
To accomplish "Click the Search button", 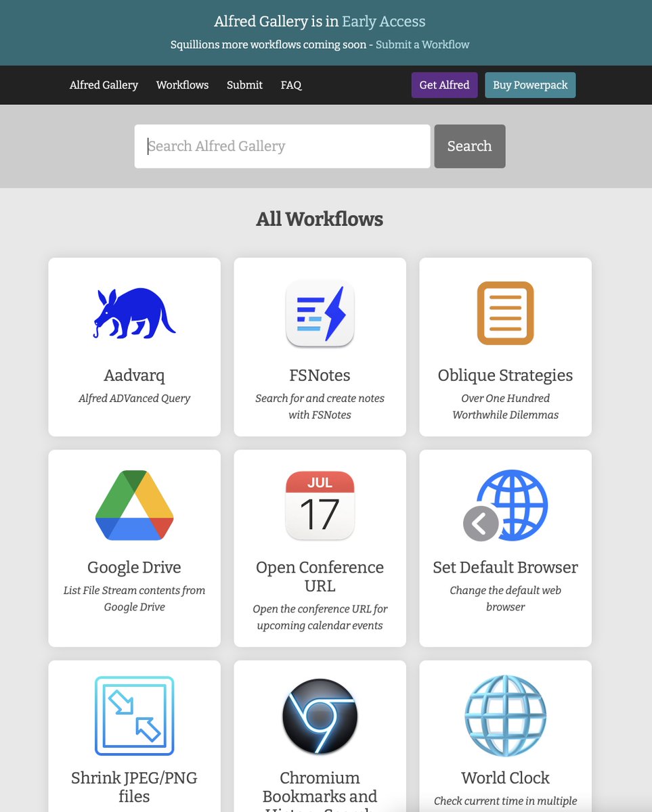I will click(470, 146).
